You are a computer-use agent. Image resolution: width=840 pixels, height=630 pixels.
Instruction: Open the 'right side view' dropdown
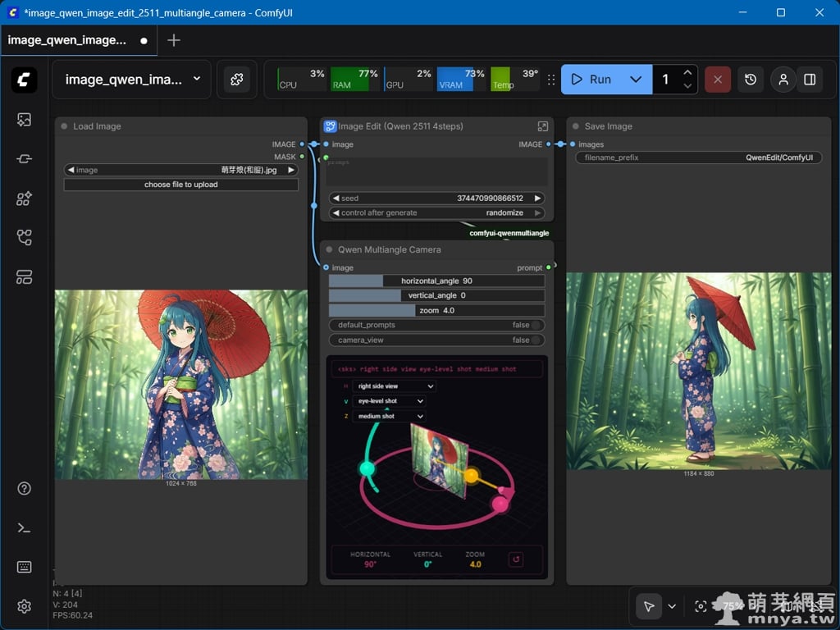click(x=395, y=386)
